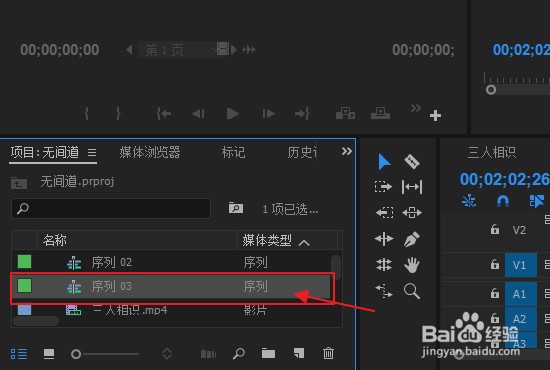Switch to the 媒体浏览器 tab

[150, 153]
